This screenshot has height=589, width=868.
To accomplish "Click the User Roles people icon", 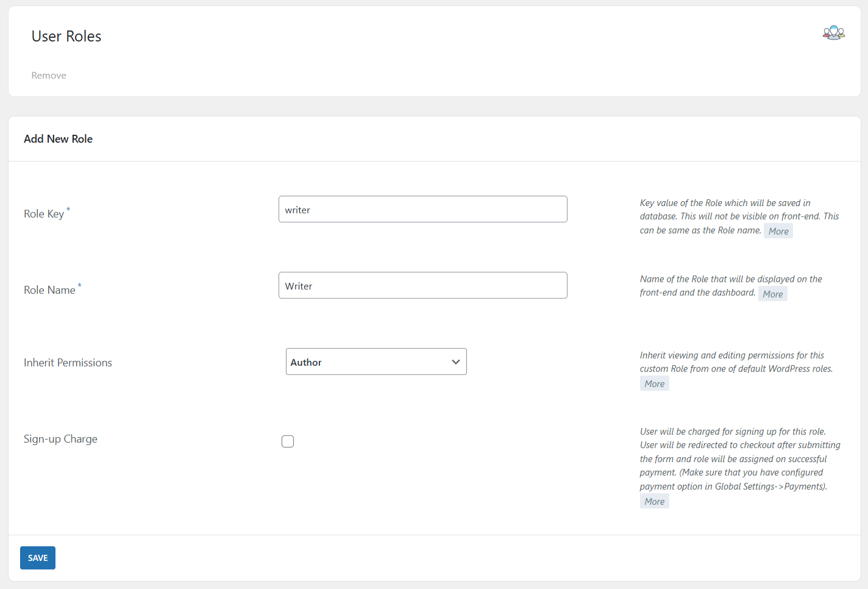I will (x=833, y=33).
